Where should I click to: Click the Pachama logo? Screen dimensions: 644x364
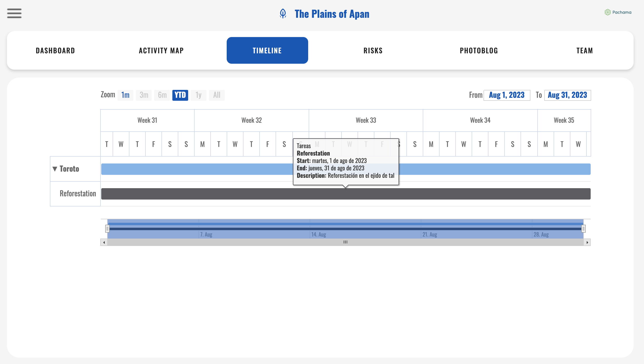[x=618, y=12]
